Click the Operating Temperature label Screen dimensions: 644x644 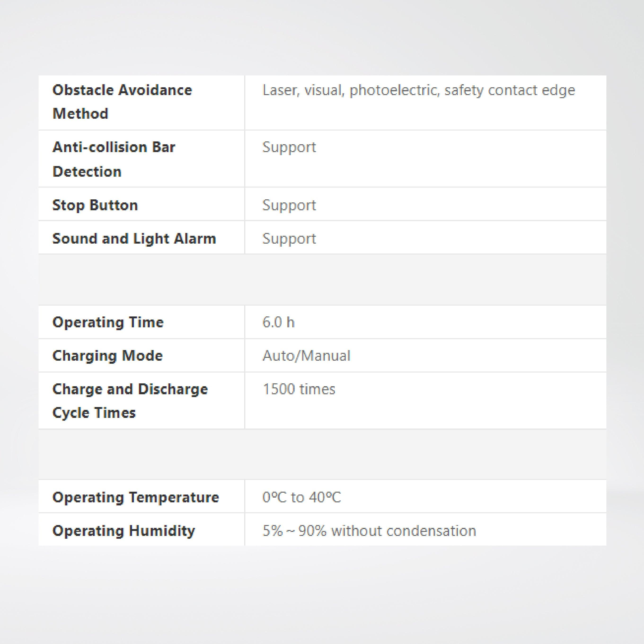(136, 497)
